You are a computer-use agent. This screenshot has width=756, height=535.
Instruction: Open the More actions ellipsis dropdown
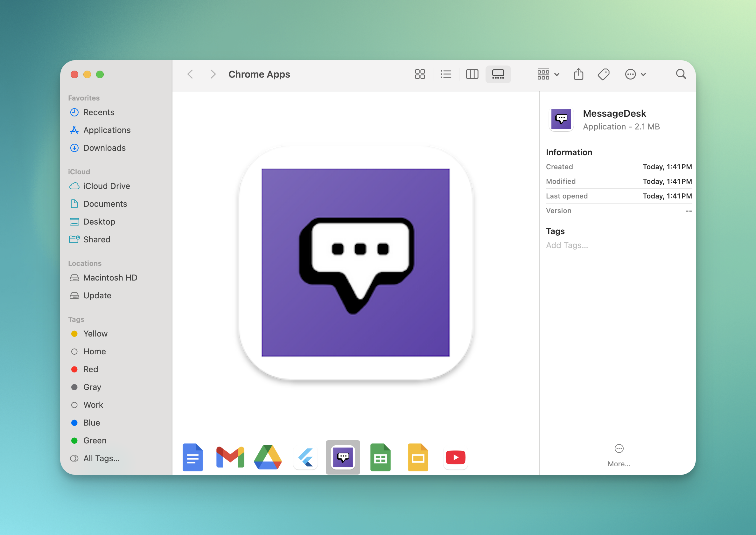635,74
